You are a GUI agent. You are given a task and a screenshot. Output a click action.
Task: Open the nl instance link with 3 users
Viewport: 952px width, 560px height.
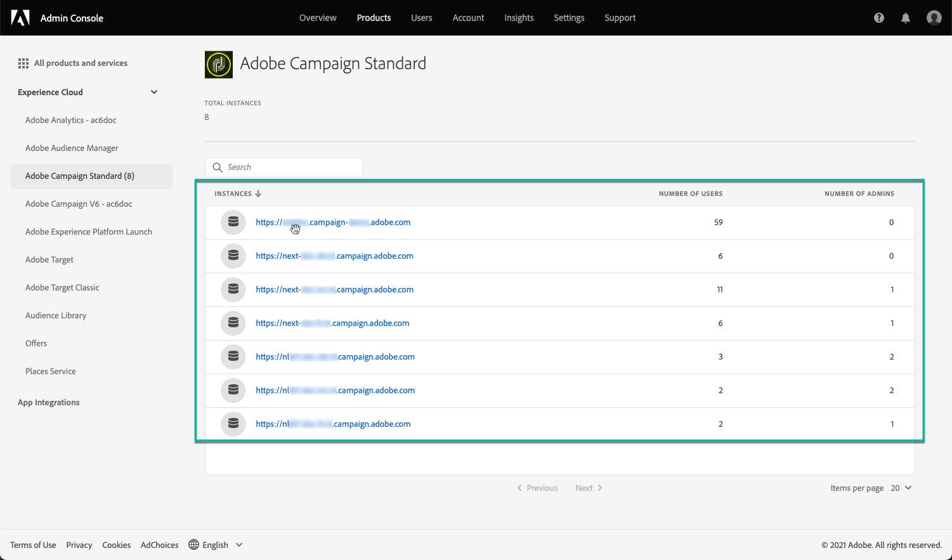pos(336,357)
